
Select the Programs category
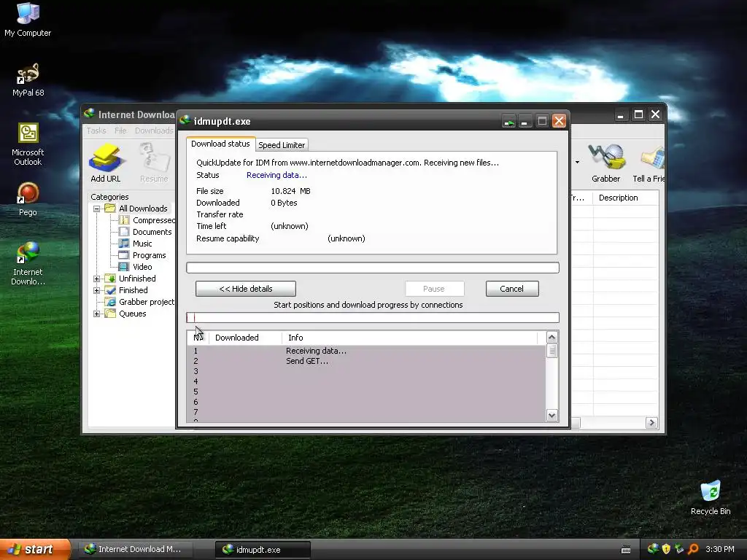click(x=143, y=255)
